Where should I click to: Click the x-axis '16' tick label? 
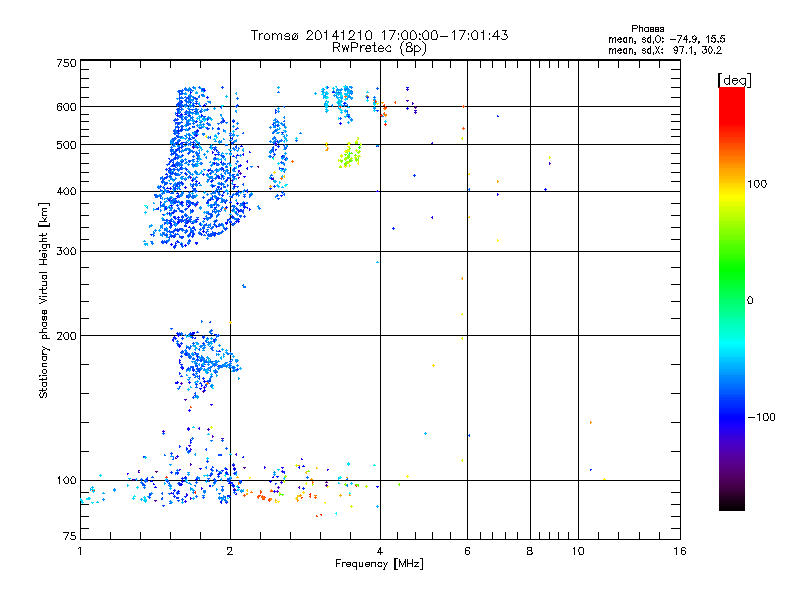click(680, 551)
